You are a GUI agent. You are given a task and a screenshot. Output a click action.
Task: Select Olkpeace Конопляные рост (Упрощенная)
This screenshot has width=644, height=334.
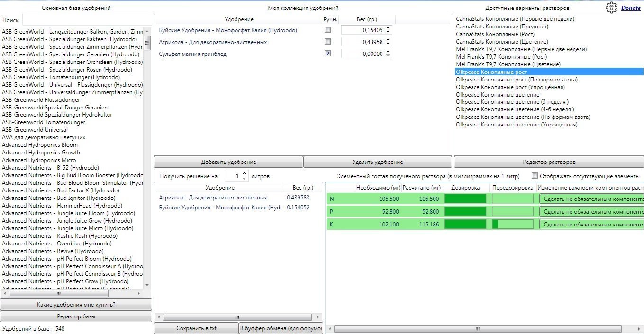coord(510,87)
